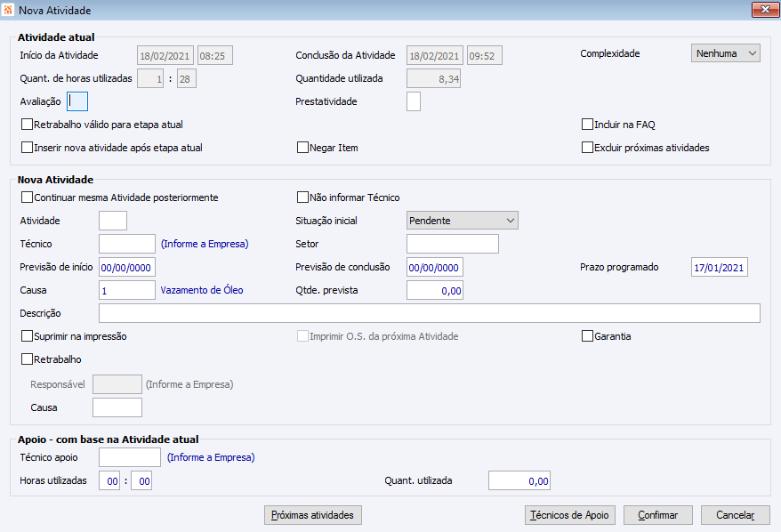The width and height of the screenshot is (781, 532).
Task: Focus the Prestatividade field
Action: tap(414, 101)
